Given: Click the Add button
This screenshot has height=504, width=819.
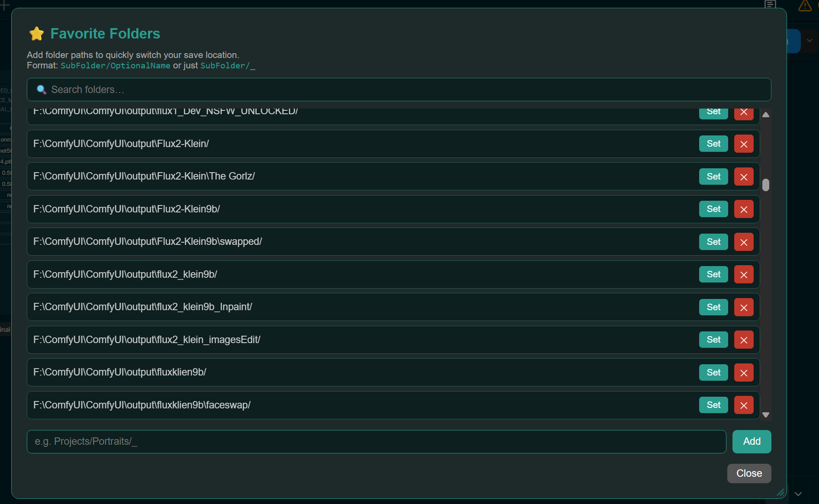Looking at the screenshot, I should [752, 441].
